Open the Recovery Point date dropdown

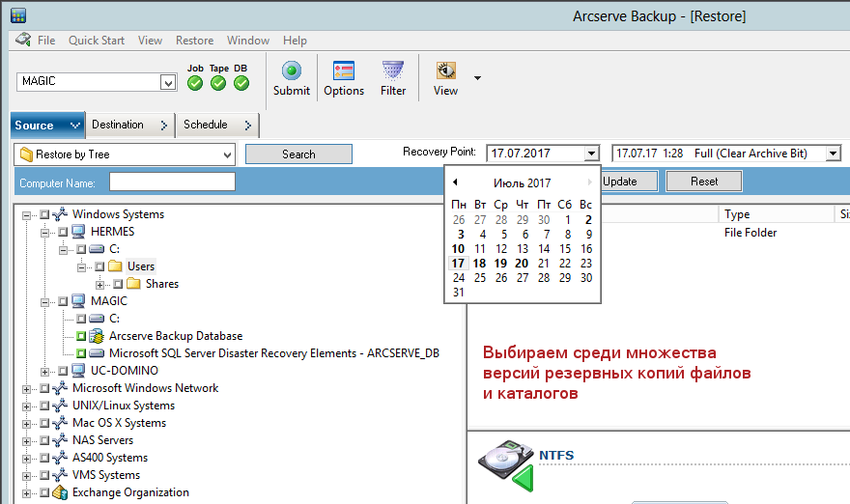click(591, 154)
